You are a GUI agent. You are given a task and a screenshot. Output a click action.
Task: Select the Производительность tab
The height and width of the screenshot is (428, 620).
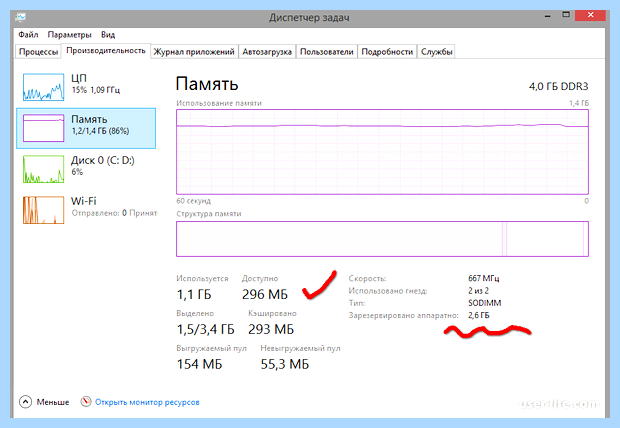click(106, 51)
